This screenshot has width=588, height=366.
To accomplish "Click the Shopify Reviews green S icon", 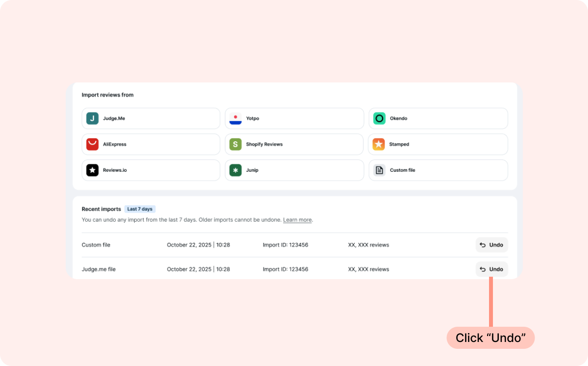I will pyautogui.click(x=236, y=144).
